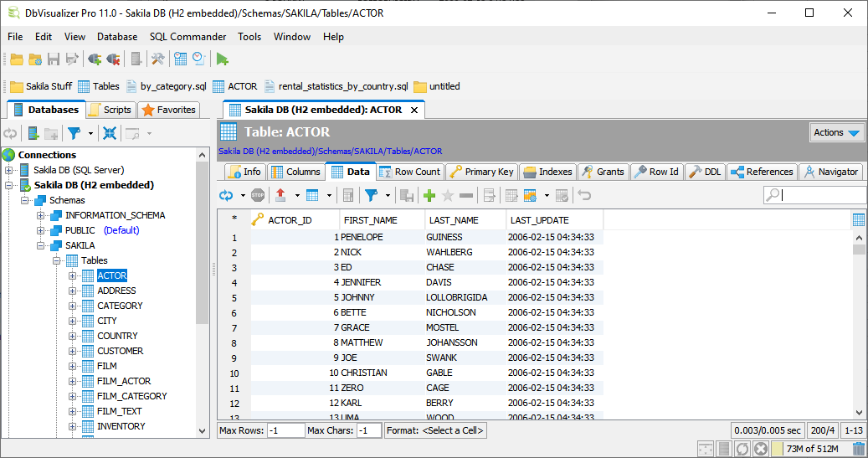
Task: Reload the data grid with blue refresh icon
Action: click(x=226, y=195)
